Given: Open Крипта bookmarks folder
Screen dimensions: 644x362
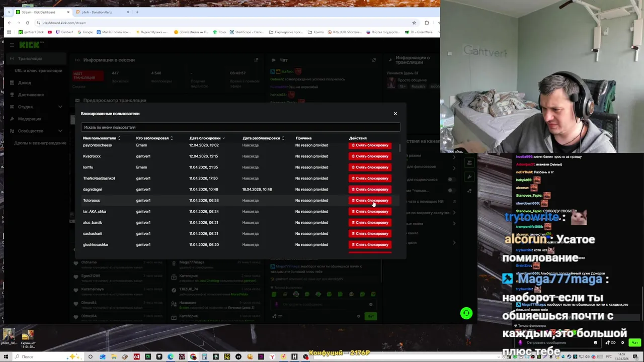Looking at the screenshot, I should point(316,32).
